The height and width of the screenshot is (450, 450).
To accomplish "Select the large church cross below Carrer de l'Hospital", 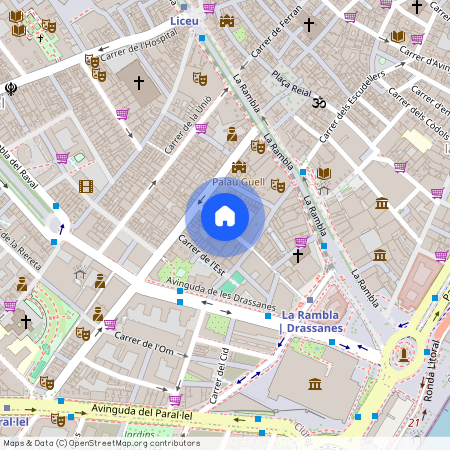I will 139,83.
